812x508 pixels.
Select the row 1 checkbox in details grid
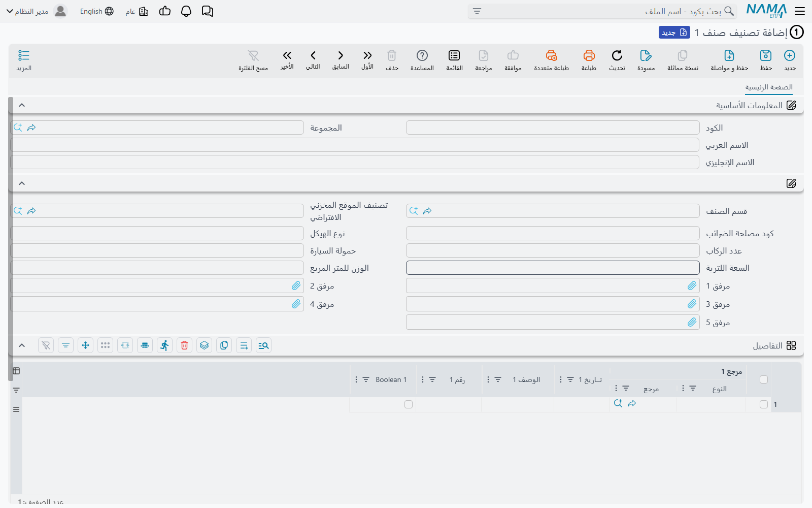pos(764,404)
